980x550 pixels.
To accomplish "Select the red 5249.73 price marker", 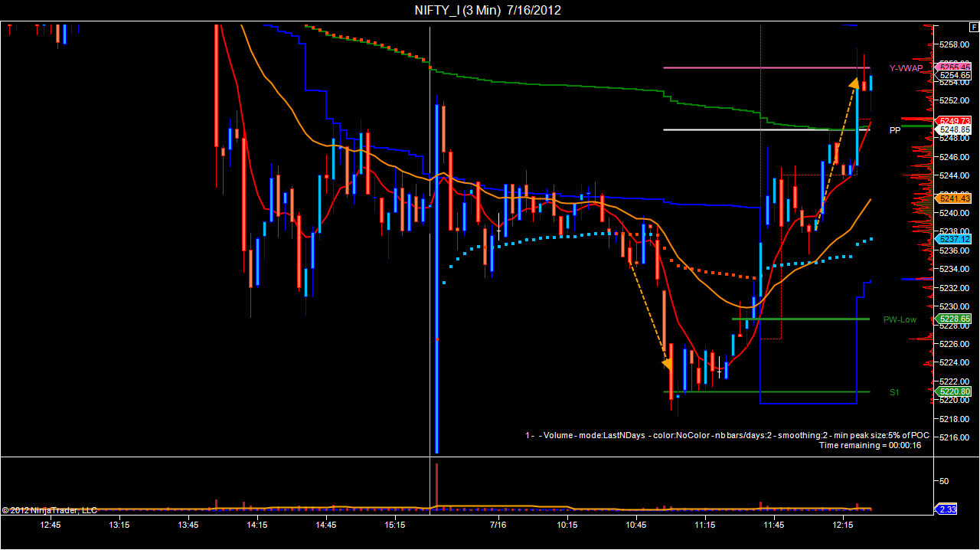I will [955, 121].
